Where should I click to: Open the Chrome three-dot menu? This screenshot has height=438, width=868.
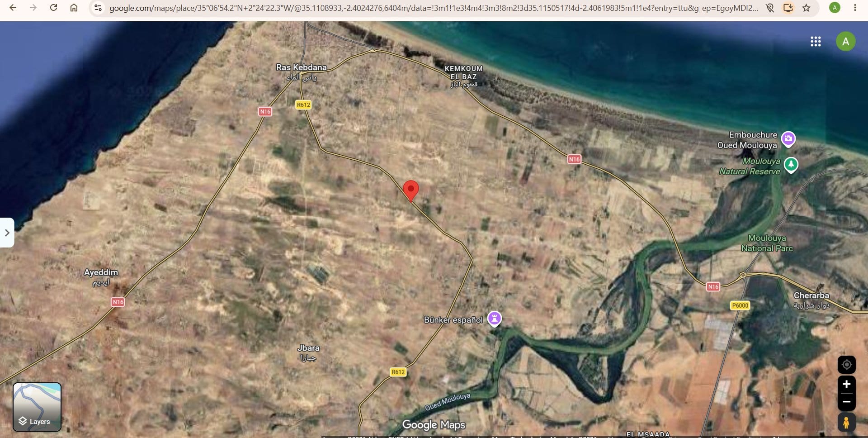[x=855, y=8]
